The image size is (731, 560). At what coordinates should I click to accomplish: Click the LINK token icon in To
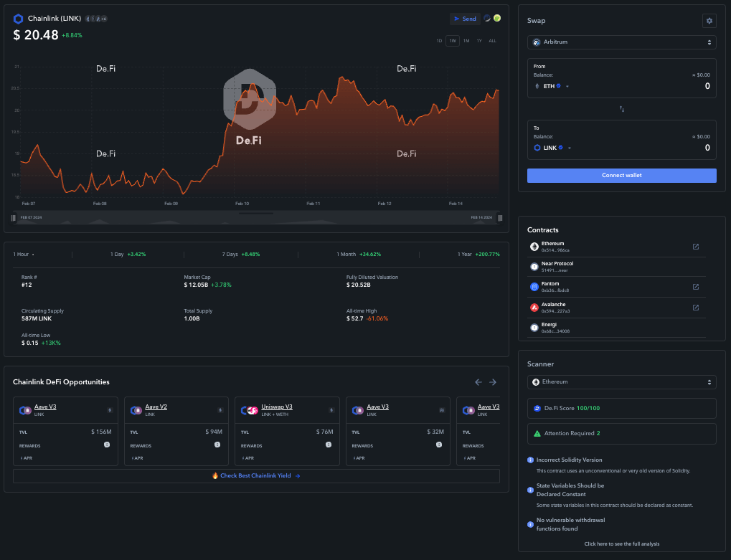coord(537,148)
